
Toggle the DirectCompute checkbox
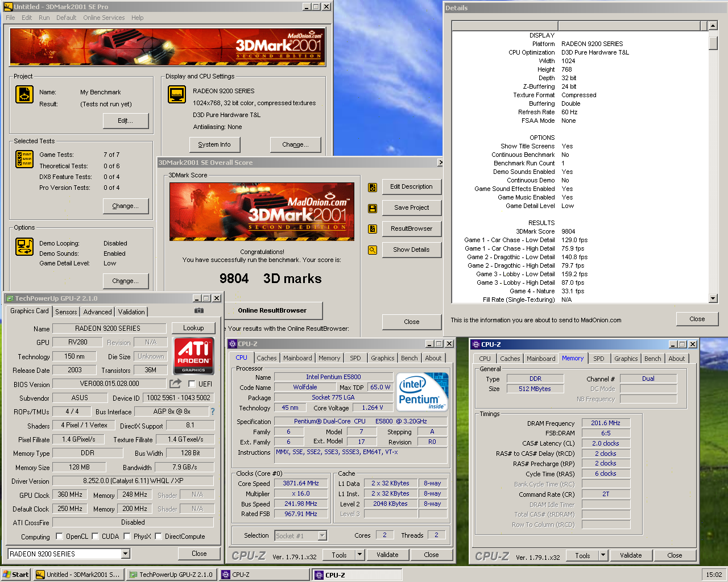pos(158,536)
